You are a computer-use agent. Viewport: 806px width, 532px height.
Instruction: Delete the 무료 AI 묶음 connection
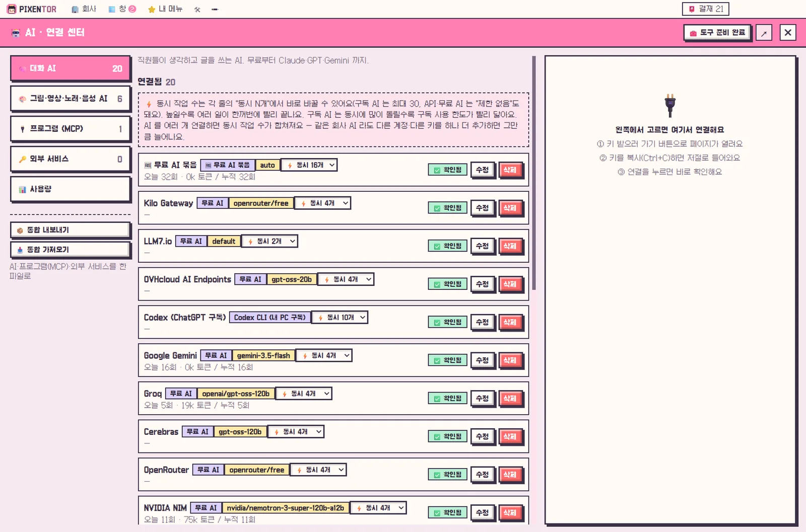(x=510, y=170)
